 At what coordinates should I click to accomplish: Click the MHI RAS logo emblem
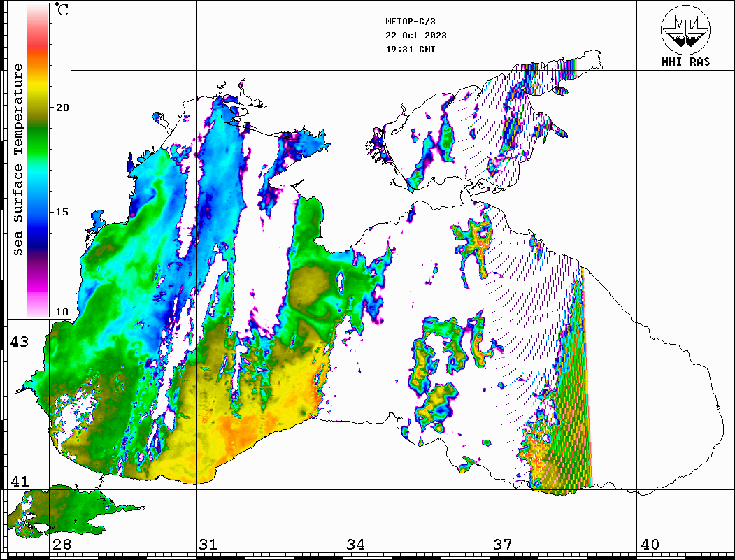point(686,29)
